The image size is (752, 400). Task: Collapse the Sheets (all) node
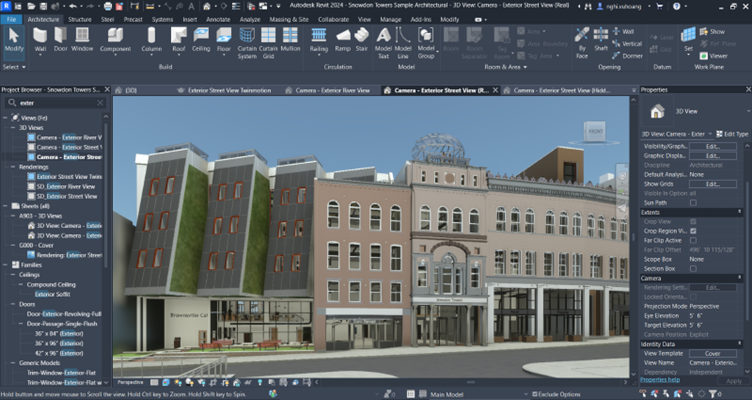point(5,206)
